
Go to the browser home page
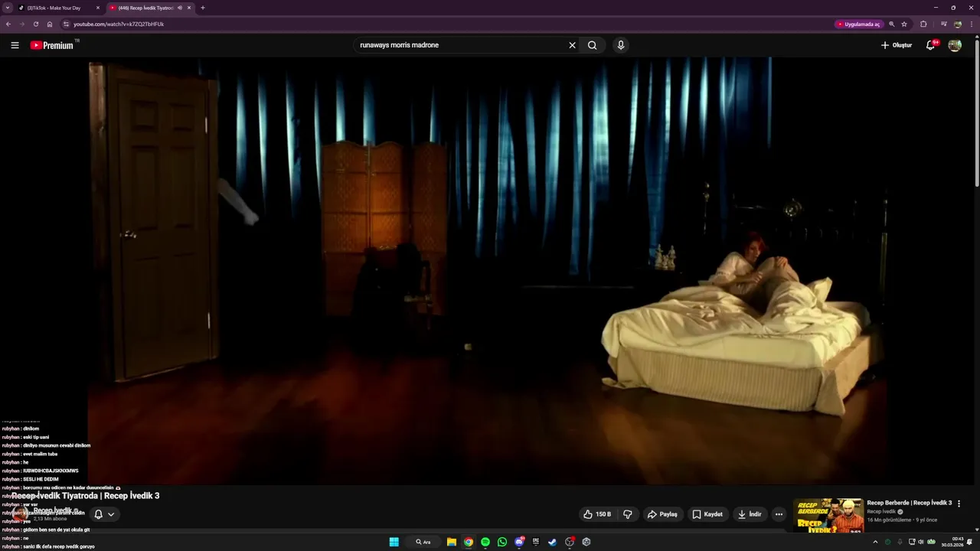click(50, 24)
